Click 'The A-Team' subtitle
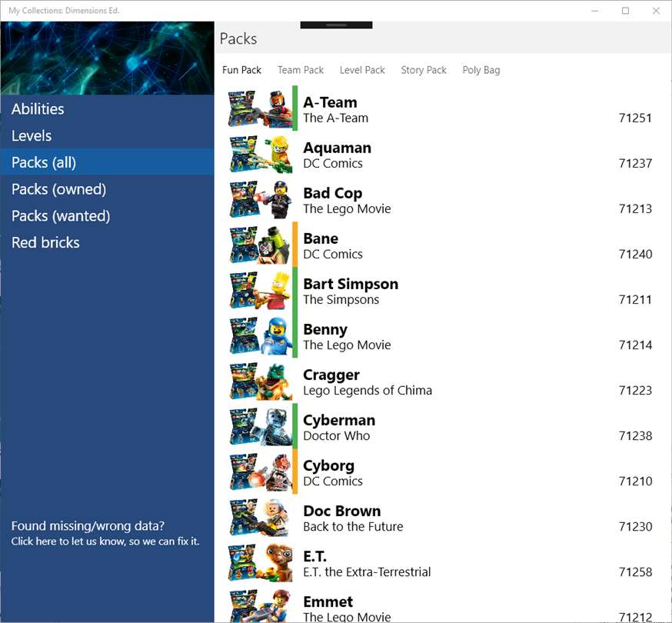 tap(335, 118)
